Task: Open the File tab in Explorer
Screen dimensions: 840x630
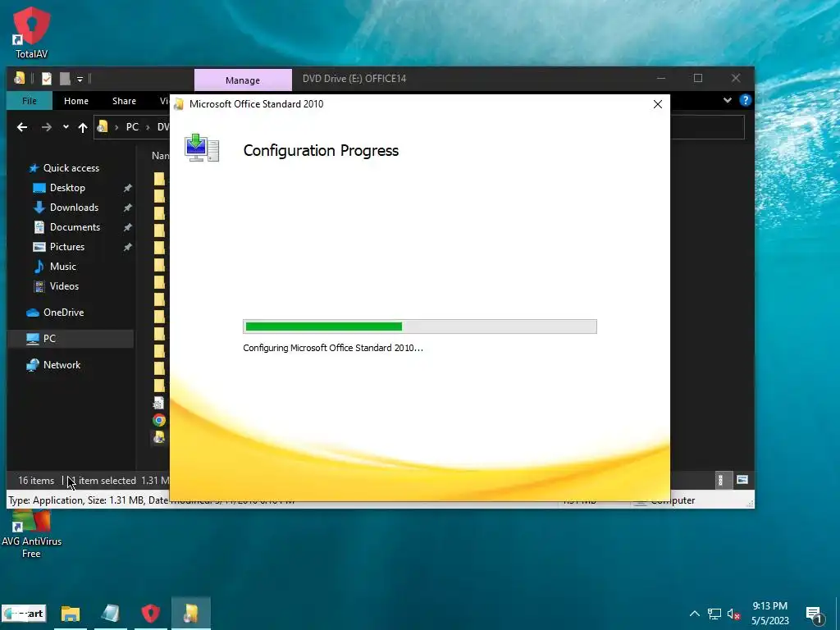Action: (30, 101)
